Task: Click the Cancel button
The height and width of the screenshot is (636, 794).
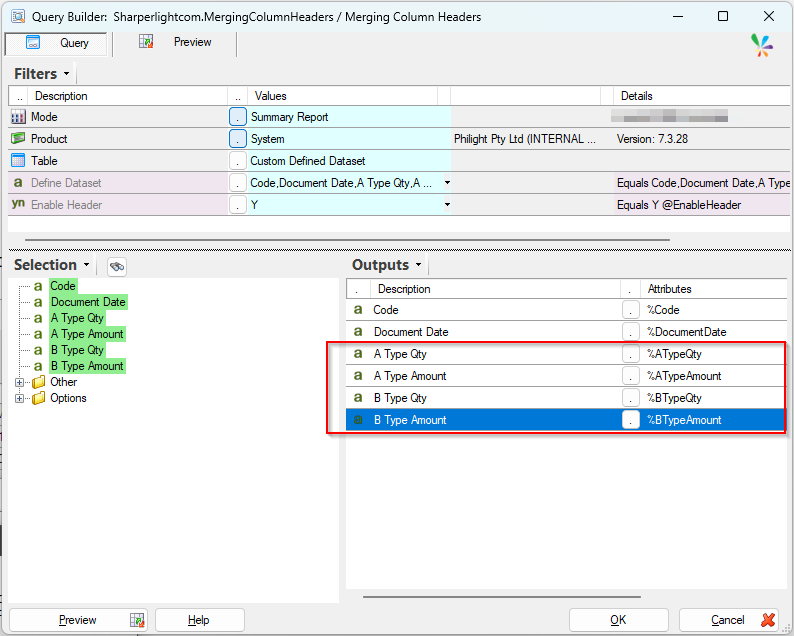Action: tap(729, 620)
